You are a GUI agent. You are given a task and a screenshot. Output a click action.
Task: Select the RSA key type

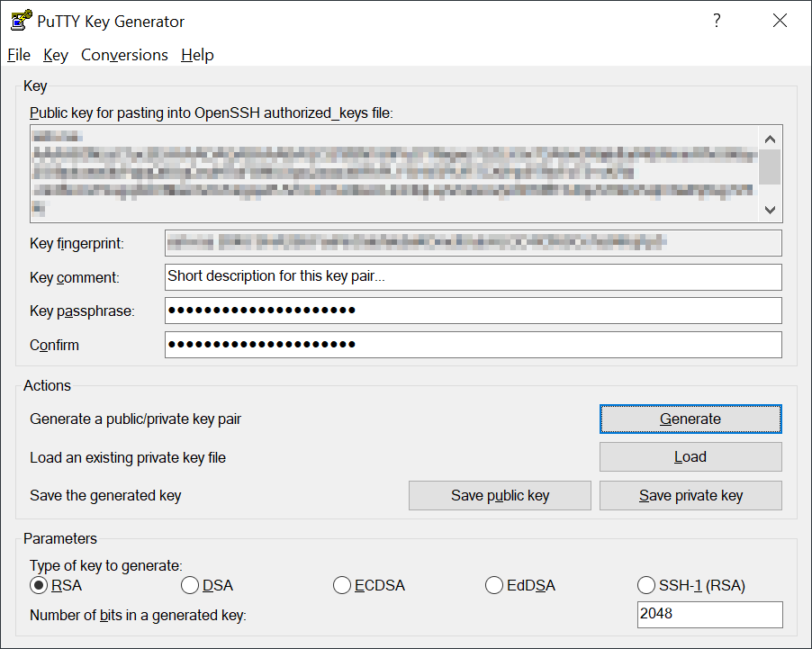pyautogui.click(x=39, y=586)
